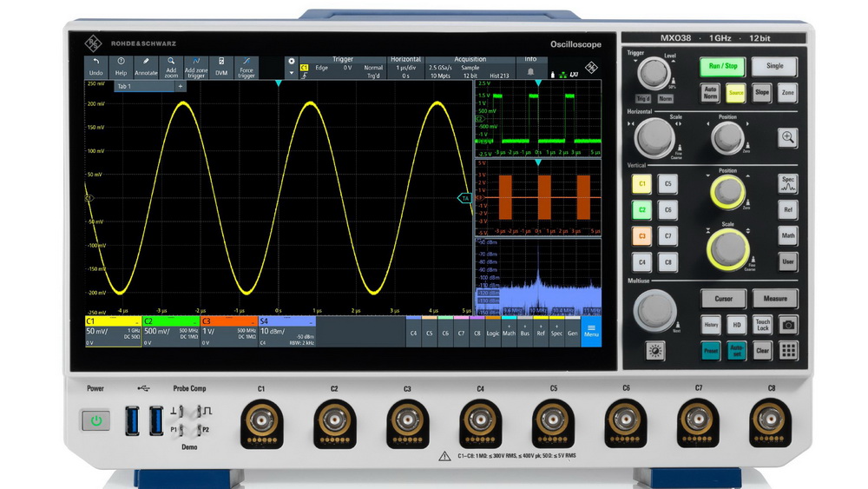Tap the Undo icon in the toolbar
This screenshot has width=868, height=489.
point(95,67)
